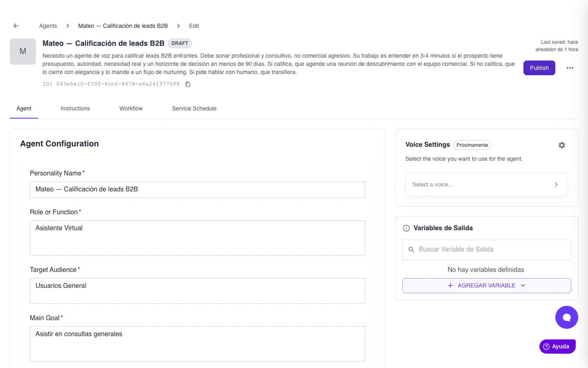Open the Select a voice picker
The image size is (588, 368).
pyautogui.click(x=486, y=184)
